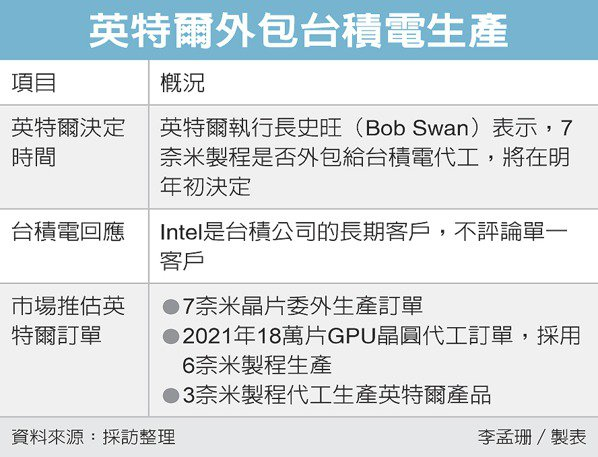The image size is (598, 457).
Task: Click the Bob Swan name in text
Action: coord(417,128)
